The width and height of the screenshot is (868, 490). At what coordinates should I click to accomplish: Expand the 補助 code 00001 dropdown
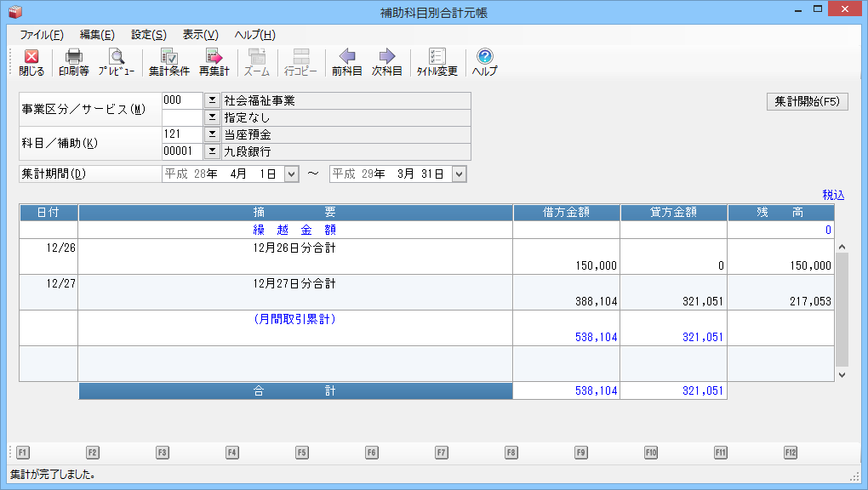click(212, 151)
